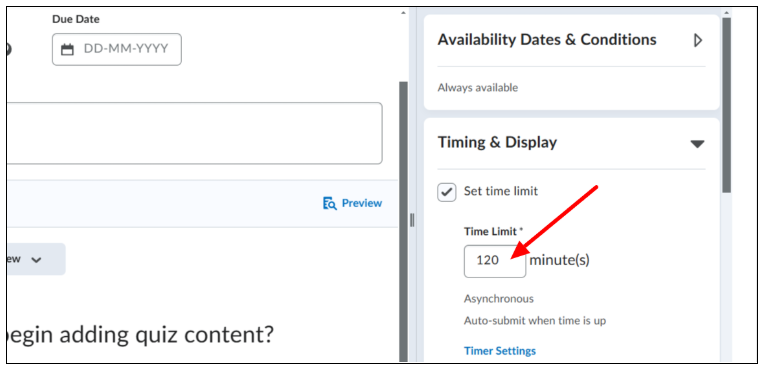Viewport: 762px width, 371px height.
Task: Click the left pane scroll-up arrow
Action: [x=403, y=13]
